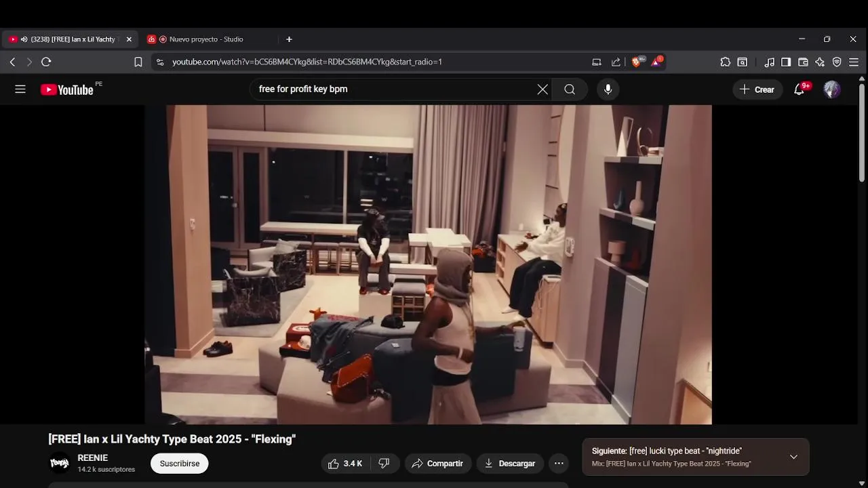Open Brave Rewards triangle icon

pos(657,62)
